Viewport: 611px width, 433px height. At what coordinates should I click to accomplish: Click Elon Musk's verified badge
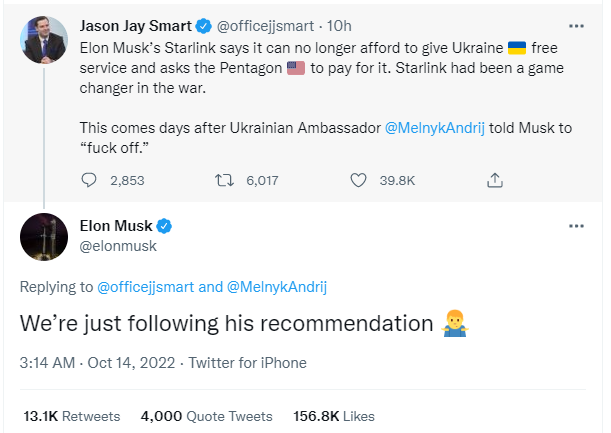tap(163, 226)
